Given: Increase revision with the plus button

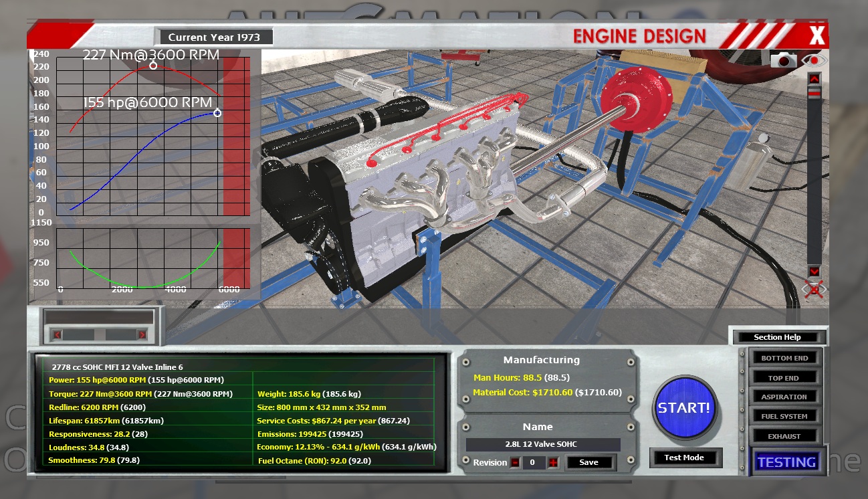Looking at the screenshot, I should (553, 462).
